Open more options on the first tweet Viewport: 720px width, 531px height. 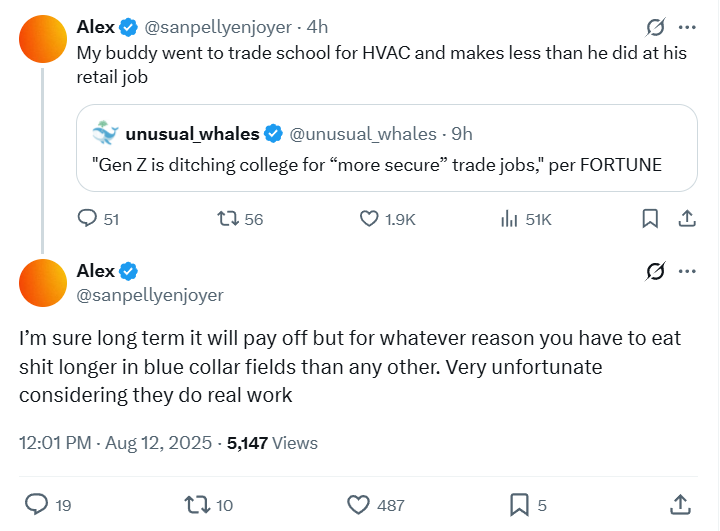[687, 28]
